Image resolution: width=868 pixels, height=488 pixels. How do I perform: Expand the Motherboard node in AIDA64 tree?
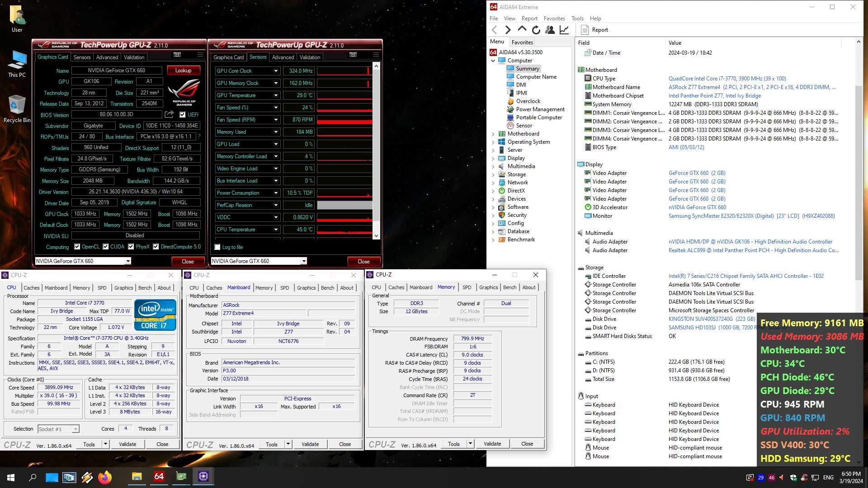(x=493, y=134)
